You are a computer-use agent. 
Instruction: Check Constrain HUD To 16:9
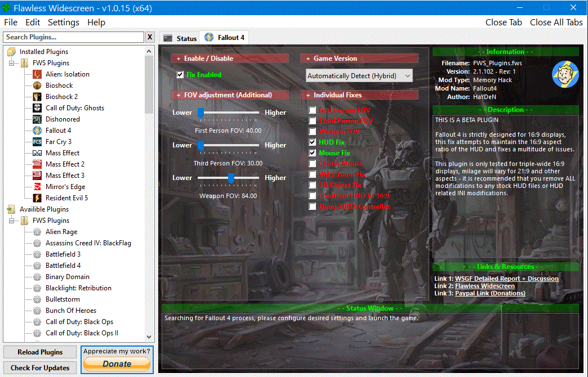coord(313,196)
